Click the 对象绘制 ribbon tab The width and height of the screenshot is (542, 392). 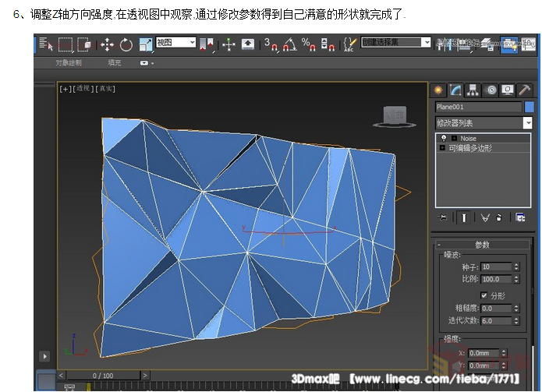pyautogui.click(x=69, y=62)
